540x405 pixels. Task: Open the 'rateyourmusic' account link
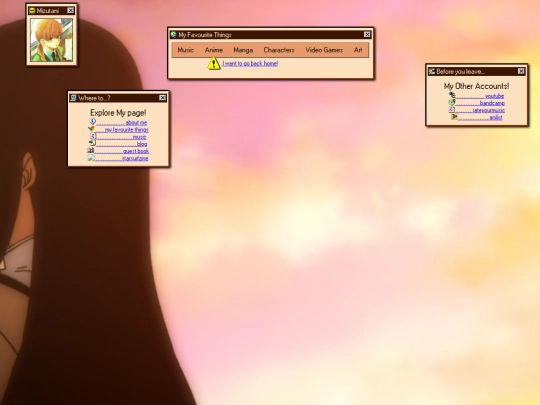coord(480,111)
